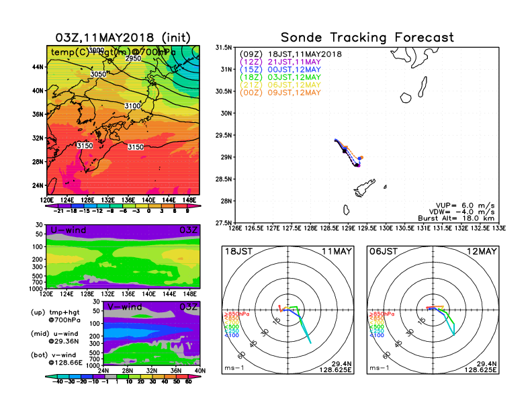This screenshot has width=532, height=411.
Task: Click the "03Z,11MAY2018 (init)" title
Action: [123, 38]
